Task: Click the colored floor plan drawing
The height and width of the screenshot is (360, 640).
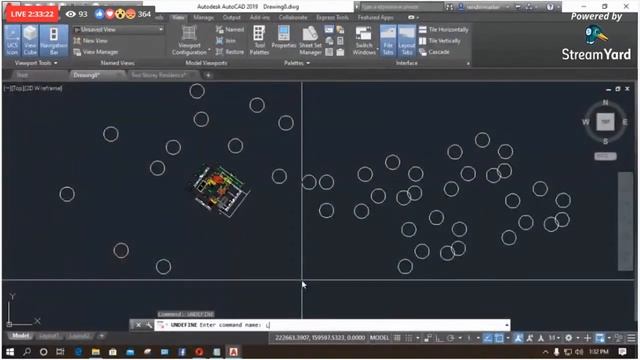Action: point(221,191)
